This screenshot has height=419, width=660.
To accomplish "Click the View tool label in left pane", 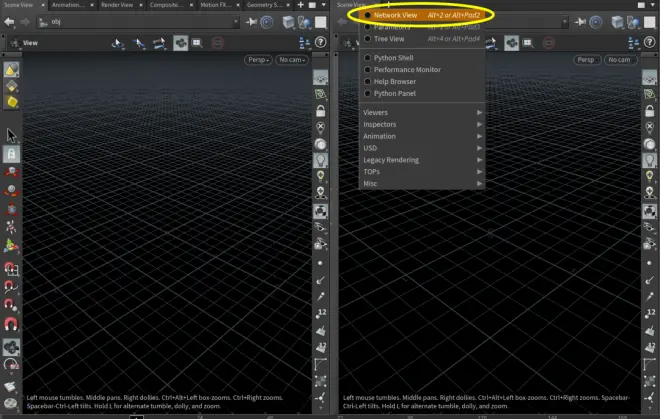I will (x=30, y=43).
